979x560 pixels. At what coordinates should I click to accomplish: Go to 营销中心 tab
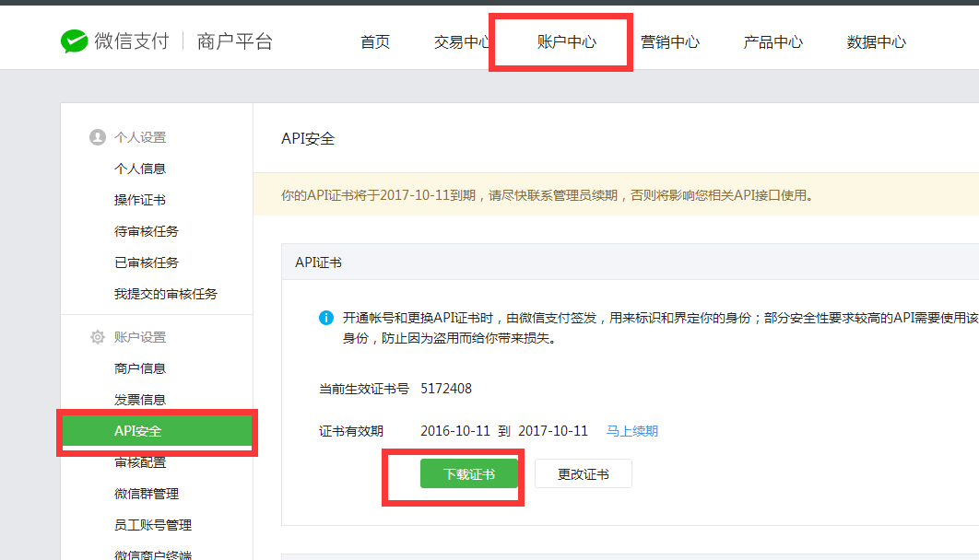pos(670,42)
